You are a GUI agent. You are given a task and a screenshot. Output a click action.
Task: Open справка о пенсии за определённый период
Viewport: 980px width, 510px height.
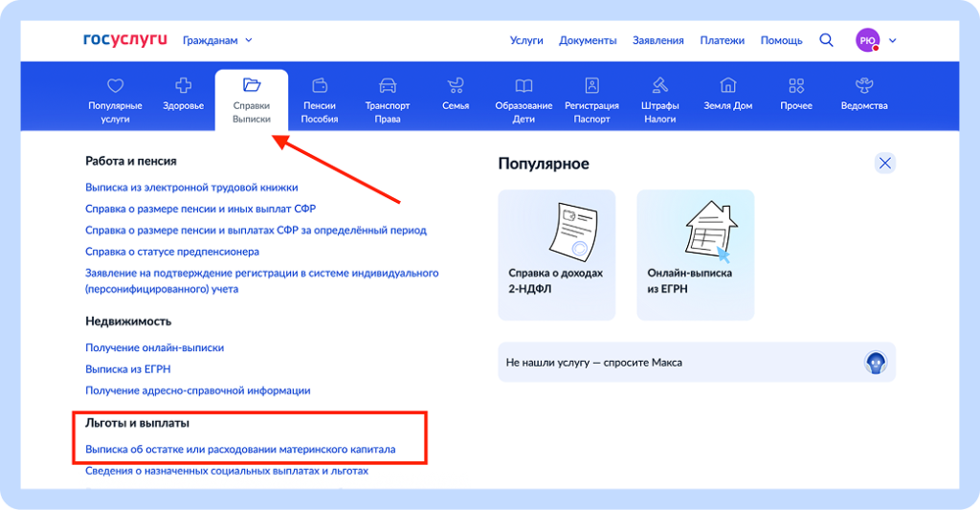(x=256, y=230)
